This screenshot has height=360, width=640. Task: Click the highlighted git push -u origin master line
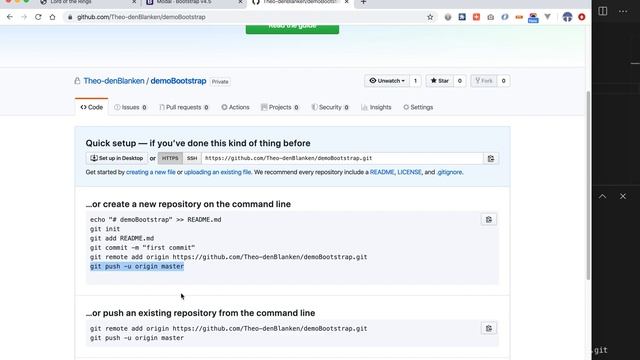(x=137, y=267)
